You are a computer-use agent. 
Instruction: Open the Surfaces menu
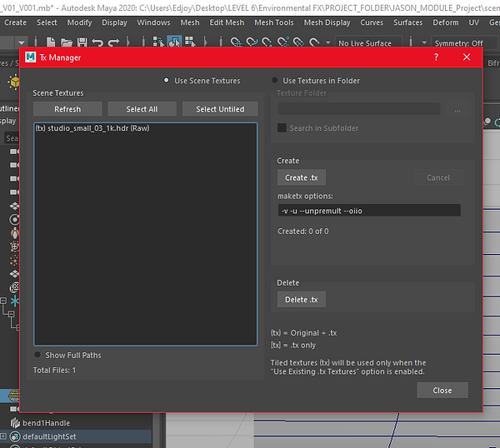tap(407, 22)
